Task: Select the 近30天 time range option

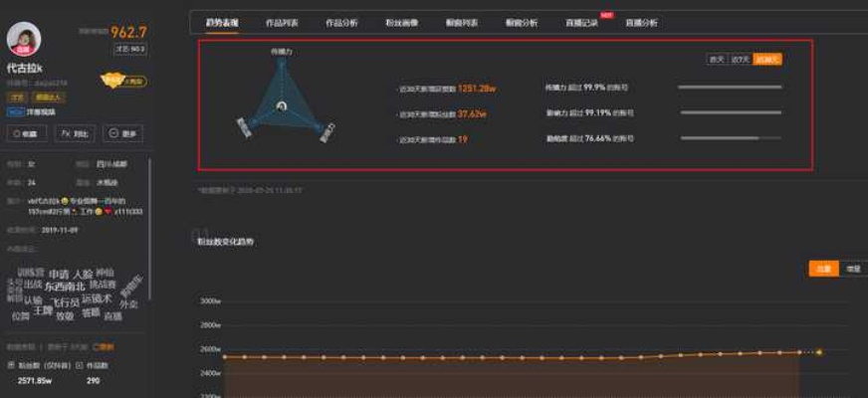Action: (767, 60)
